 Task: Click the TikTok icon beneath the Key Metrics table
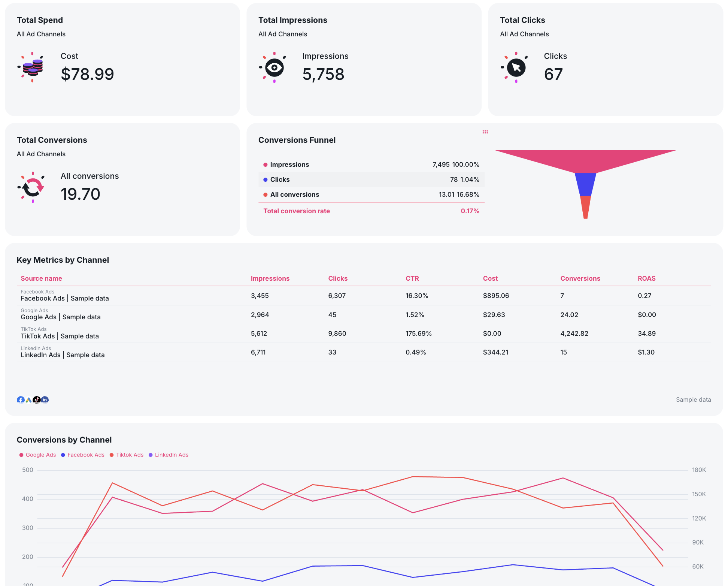[37, 400]
